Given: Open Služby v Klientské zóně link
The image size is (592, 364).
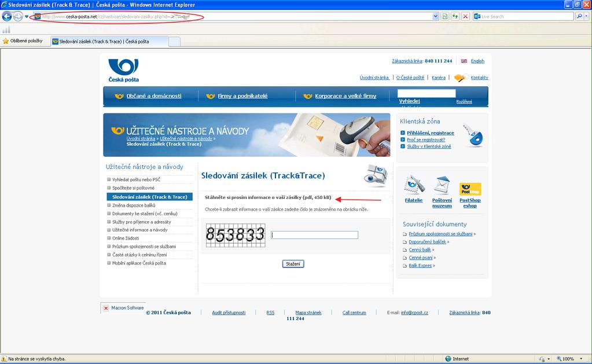Looking at the screenshot, I should pyautogui.click(x=429, y=146).
